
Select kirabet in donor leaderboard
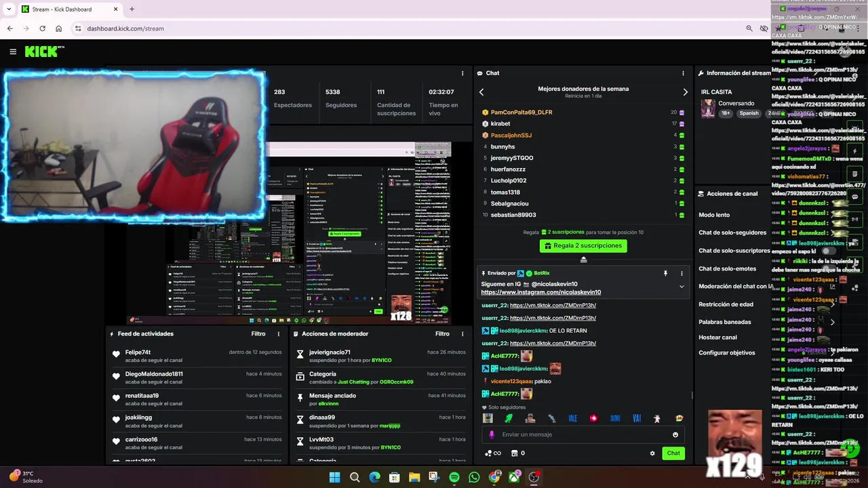(500, 124)
